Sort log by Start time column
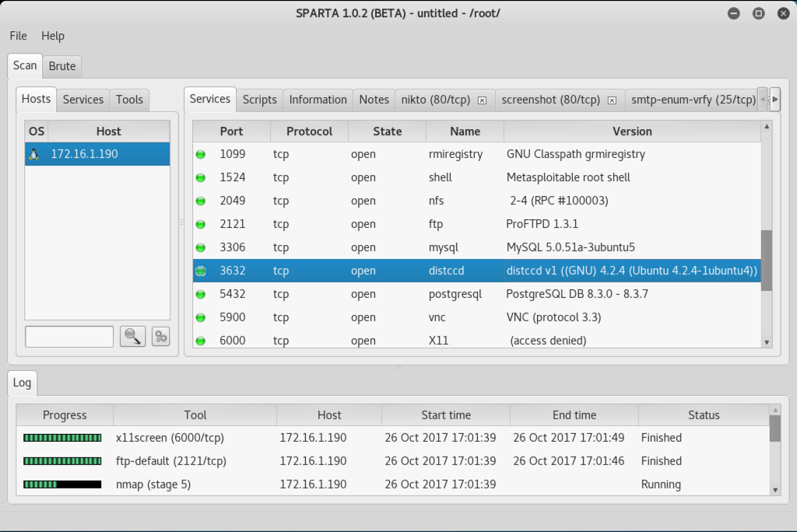This screenshot has width=797, height=532. [445, 415]
